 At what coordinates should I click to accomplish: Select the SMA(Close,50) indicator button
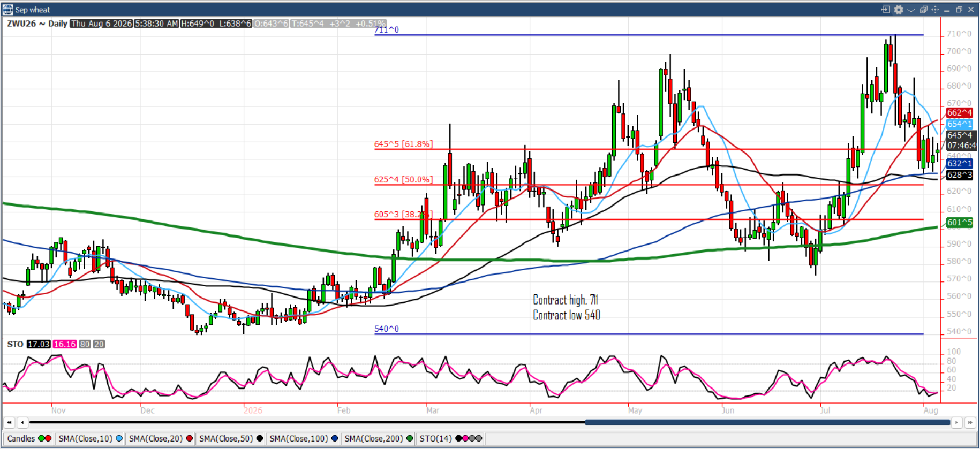tap(231, 439)
